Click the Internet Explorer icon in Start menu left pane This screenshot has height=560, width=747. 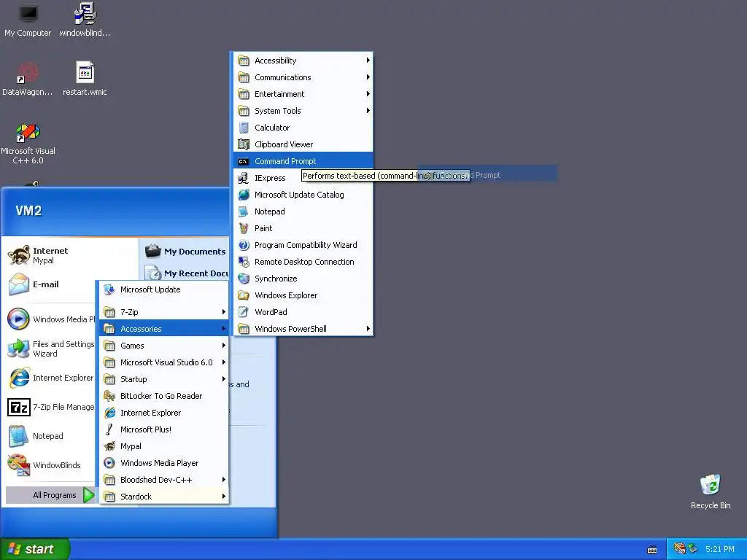(18, 378)
